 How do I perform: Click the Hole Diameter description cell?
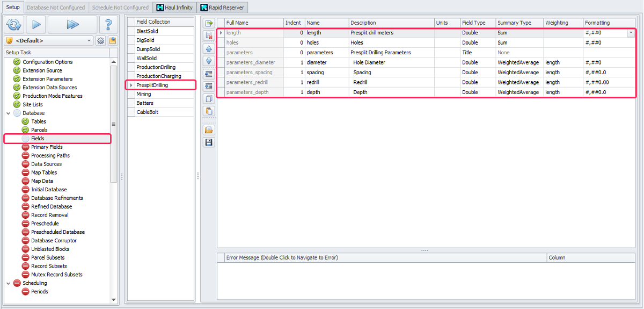(391, 62)
